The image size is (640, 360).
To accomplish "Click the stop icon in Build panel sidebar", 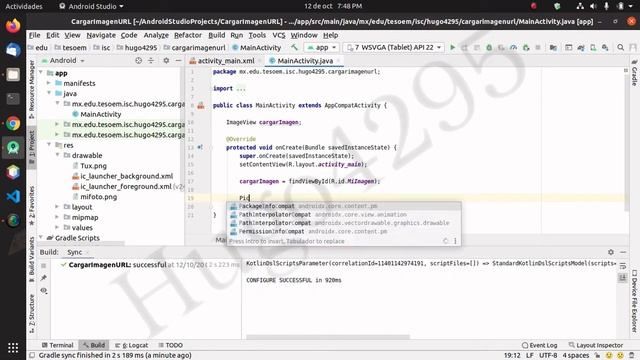I will click(x=44, y=266).
